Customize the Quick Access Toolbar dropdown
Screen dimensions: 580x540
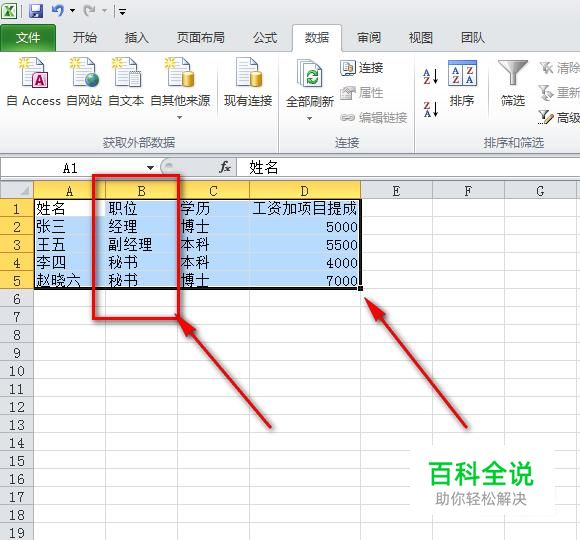(x=122, y=12)
